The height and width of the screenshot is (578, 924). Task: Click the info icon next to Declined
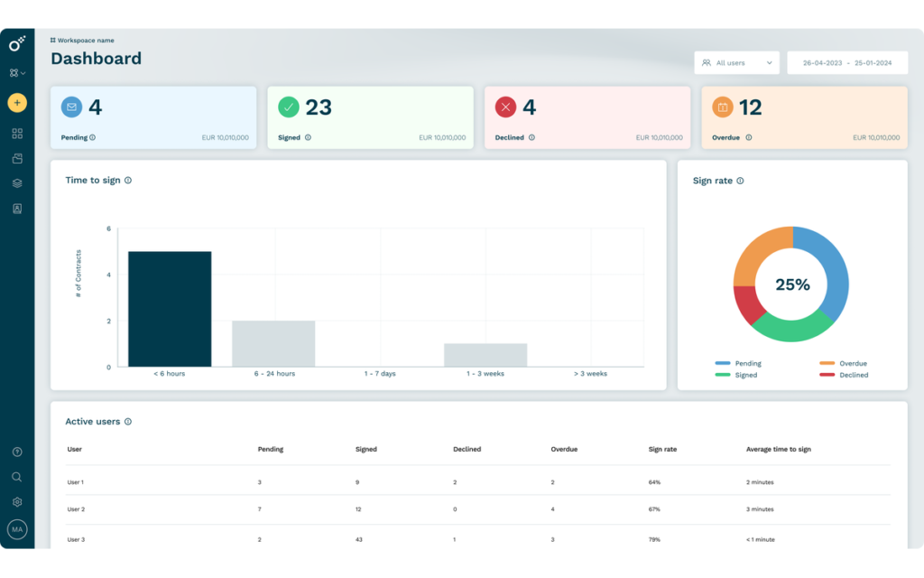tap(531, 137)
